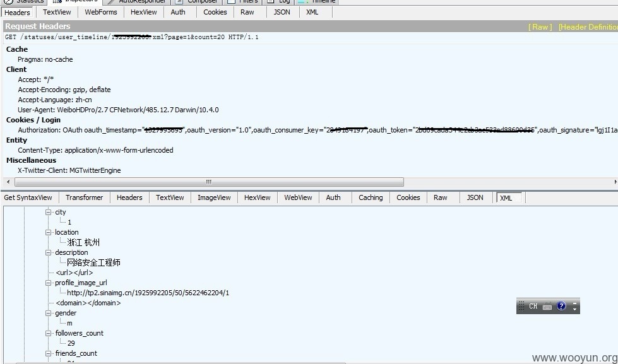
Task: Collapse the location node
Action: tap(49, 232)
